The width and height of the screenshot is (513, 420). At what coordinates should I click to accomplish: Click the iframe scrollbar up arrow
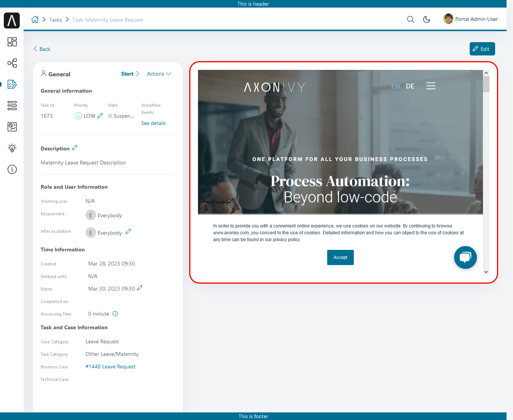pyautogui.click(x=486, y=73)
